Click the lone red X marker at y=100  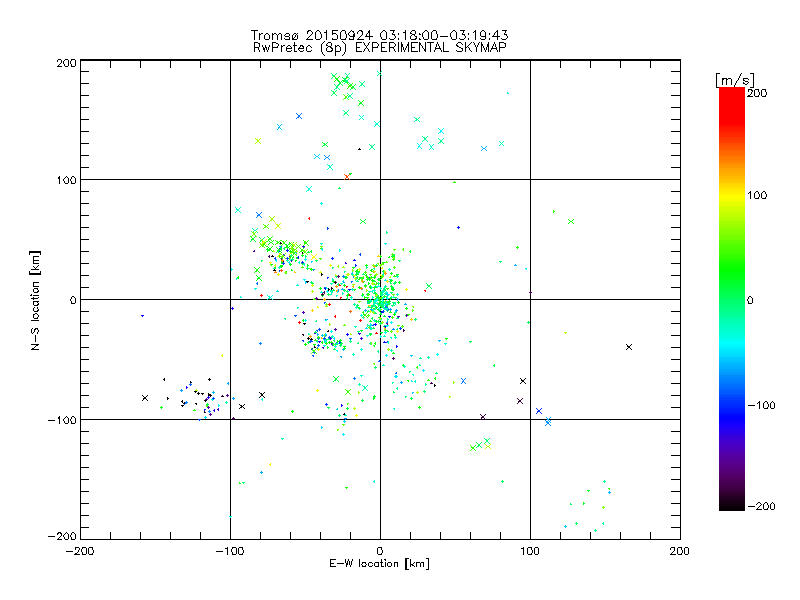[x=347, y=177]
